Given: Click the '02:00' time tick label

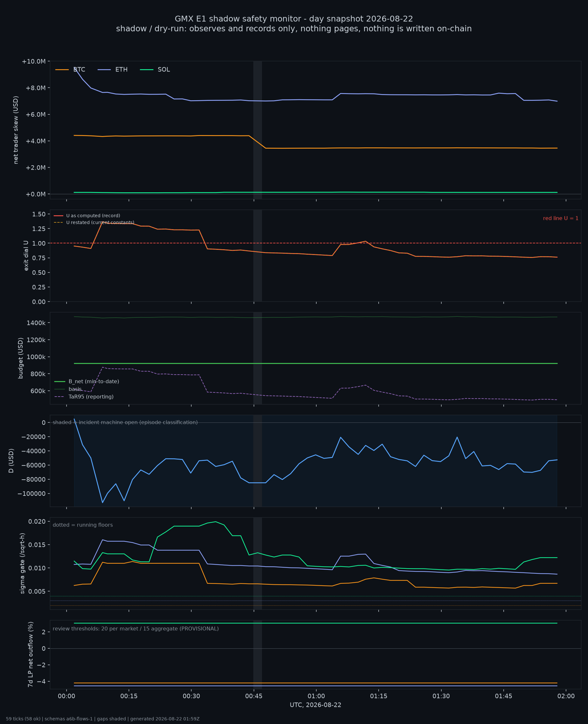Looking at the screenshot, I should (566, 697).
